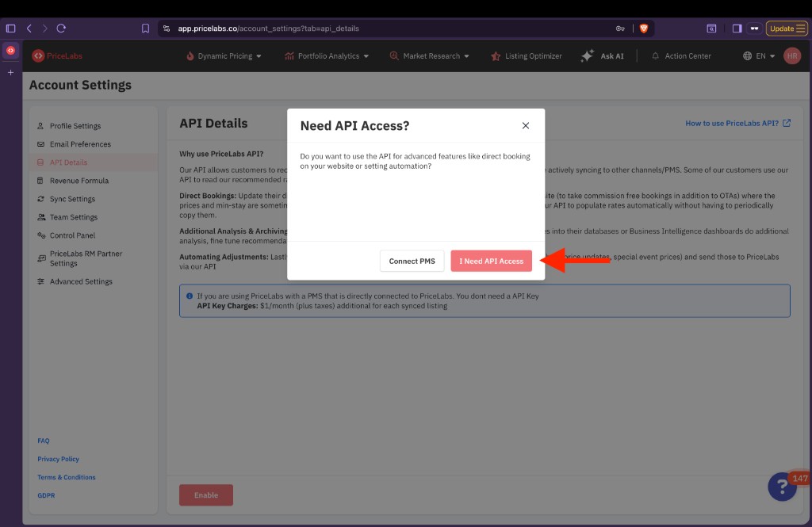The width and height of the screenshot is (812, 527).
Task: Click the Brave wallet glasses icon
Action: 755,29
